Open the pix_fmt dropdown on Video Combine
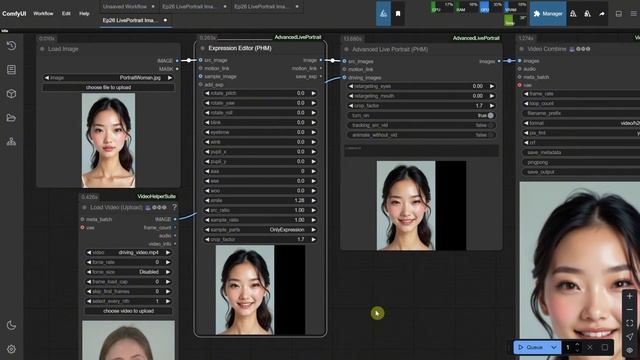640x360 pixels. 581,133
